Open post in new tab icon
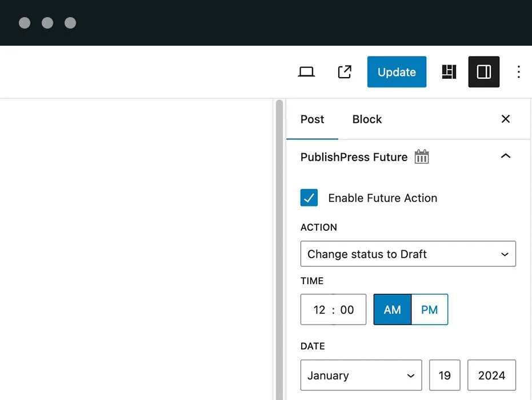 point(345,72)
